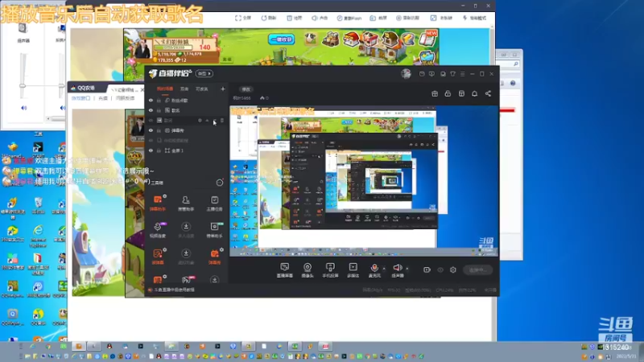The image size is (644, 362).
Task: Add the 摄像头 camera source
Action: pyautogui.click(x=308, y=270)
